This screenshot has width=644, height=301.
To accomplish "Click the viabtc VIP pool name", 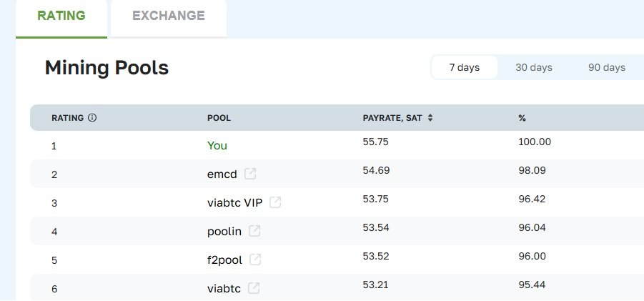I will (x=235, y=203).
